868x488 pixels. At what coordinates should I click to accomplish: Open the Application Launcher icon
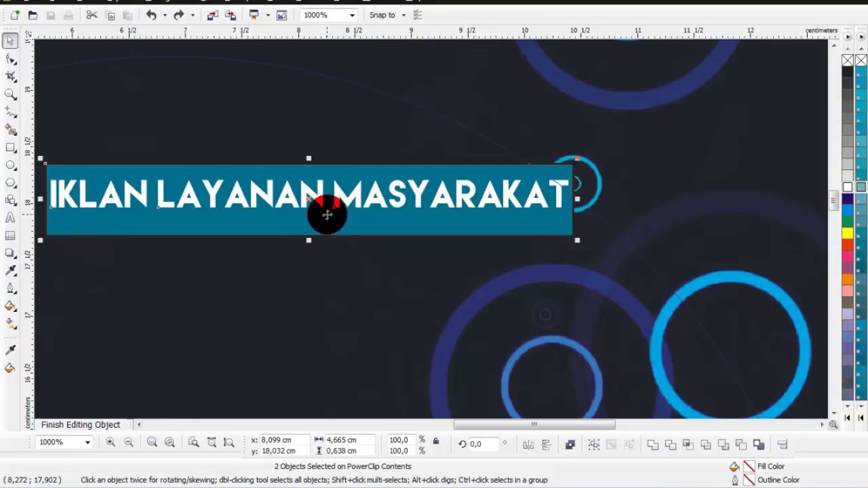254,15
